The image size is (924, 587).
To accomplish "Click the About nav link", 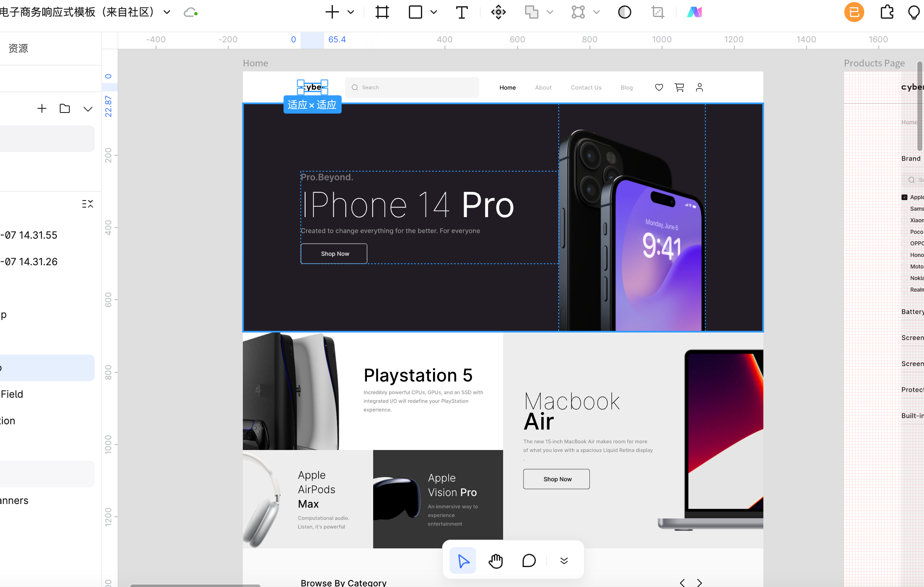I will pyautogui.click(x=543, y=88).
